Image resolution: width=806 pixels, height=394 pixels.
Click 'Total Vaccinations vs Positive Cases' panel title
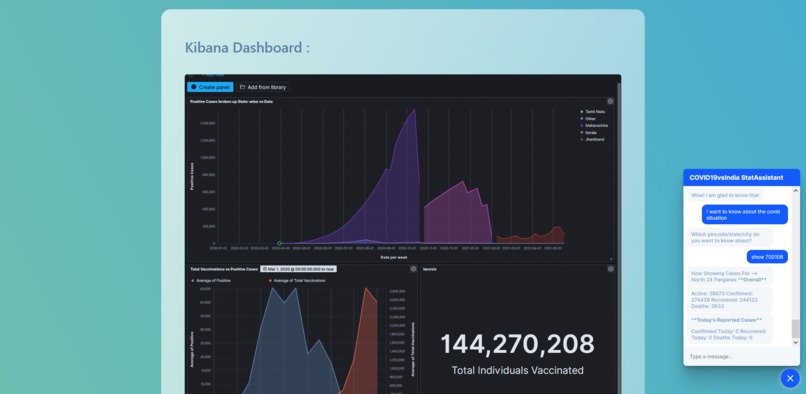[x=224, y=269]
